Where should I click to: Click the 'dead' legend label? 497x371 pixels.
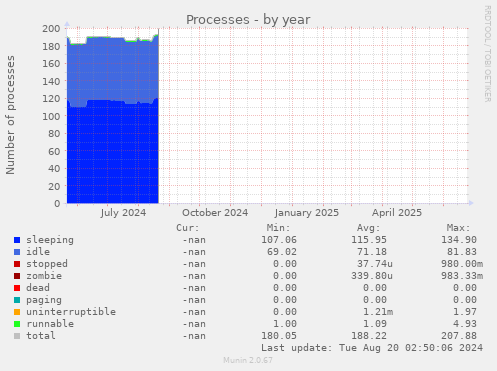point(38,288)
